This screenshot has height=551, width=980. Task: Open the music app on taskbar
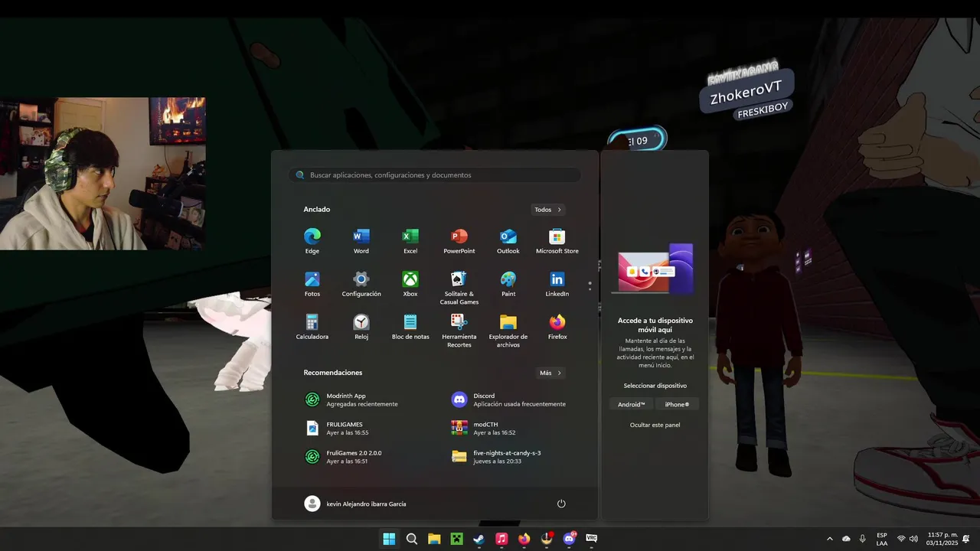(x=501, y=539)
